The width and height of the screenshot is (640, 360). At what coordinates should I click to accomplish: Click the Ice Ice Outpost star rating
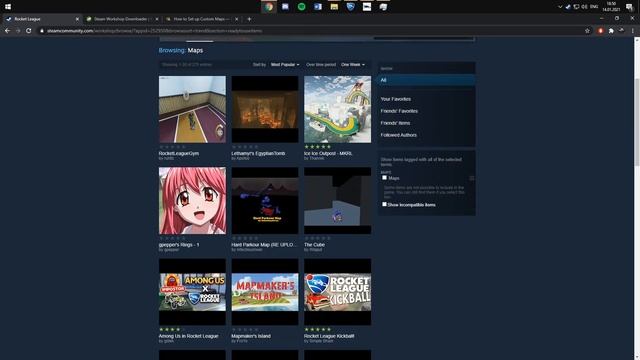(x=318, y=147)
